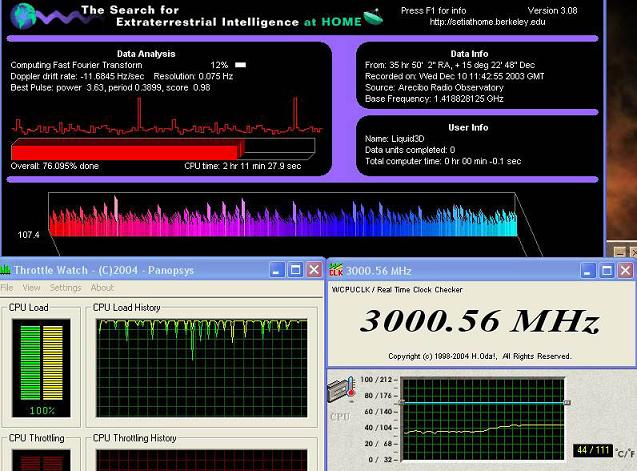Screen dimensions: 637x471
Task: Click the temperature threshold slider handle
Action: [567, 402]
